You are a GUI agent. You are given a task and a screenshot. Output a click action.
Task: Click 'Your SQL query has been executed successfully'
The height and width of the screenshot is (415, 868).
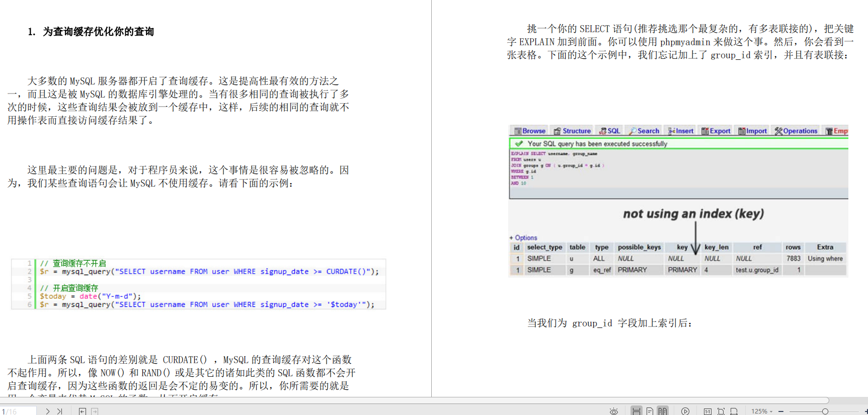[597, 143]
